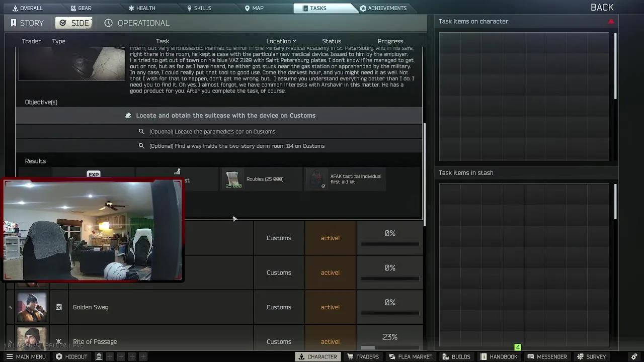Open the MAIN MENU
This screenshot has height=362, width=644.
(26, 356)
